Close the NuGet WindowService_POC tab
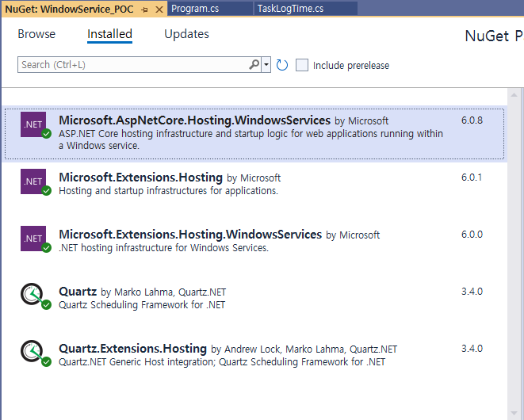524x420 pixels. coord(159,10)
